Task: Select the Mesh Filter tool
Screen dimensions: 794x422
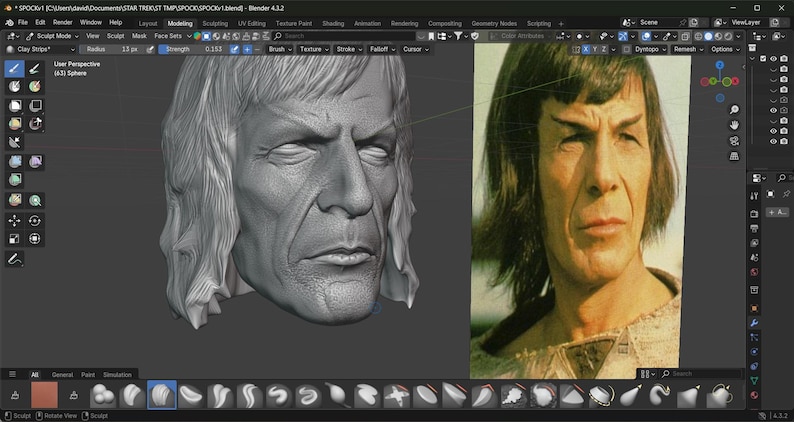Action: coord(14,162)
